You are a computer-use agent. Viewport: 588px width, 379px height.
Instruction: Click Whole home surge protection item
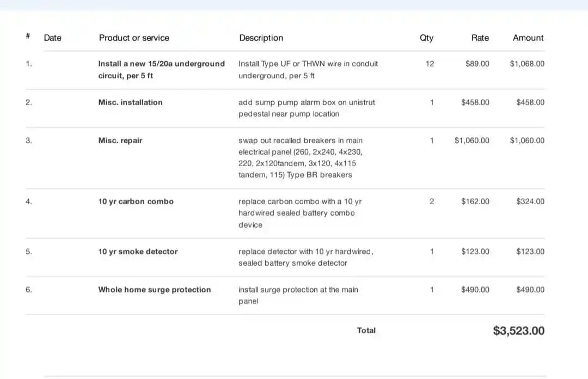[154, 290]
